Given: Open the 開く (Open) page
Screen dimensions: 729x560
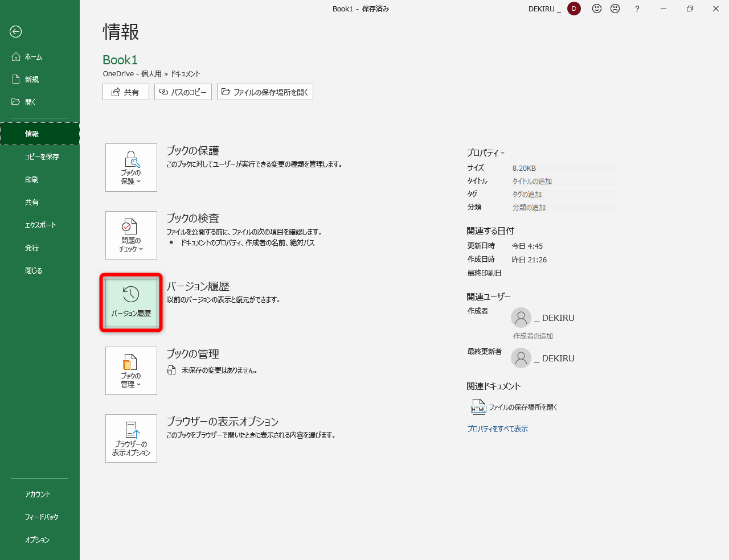Looking at the screenshot, I should 40,102.
